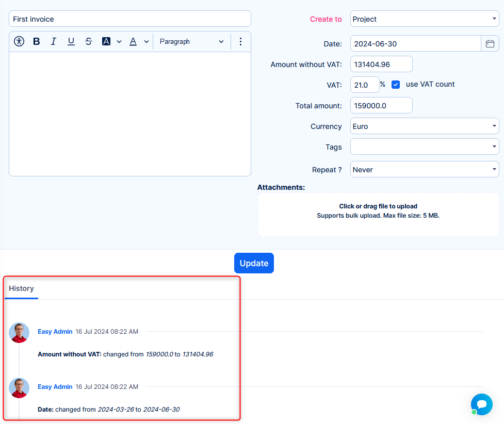Viewport: 504px width, 424px height.
Task: Open the Create to Project dropdown
Action: pos(424,19)
